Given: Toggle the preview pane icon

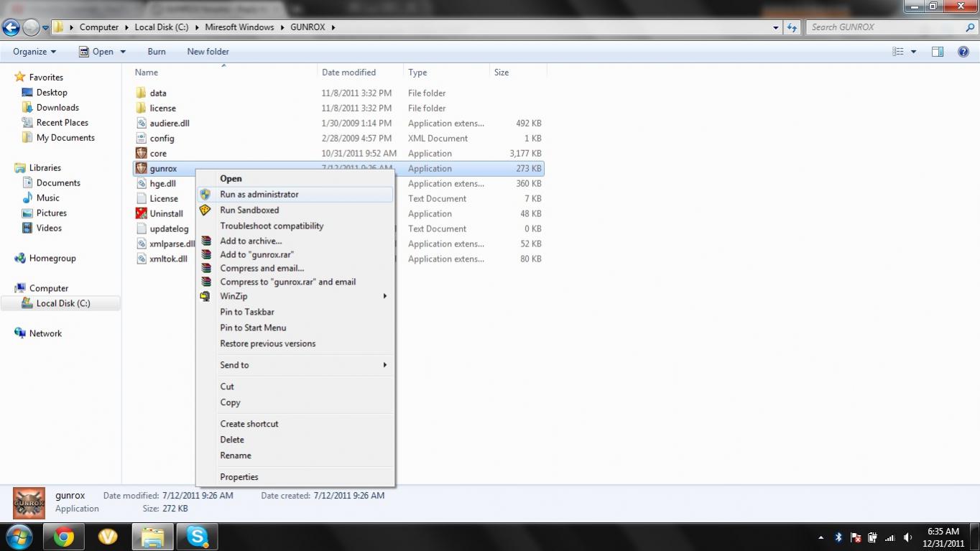Looking at the screenshot, I should [x=938, y=52].
